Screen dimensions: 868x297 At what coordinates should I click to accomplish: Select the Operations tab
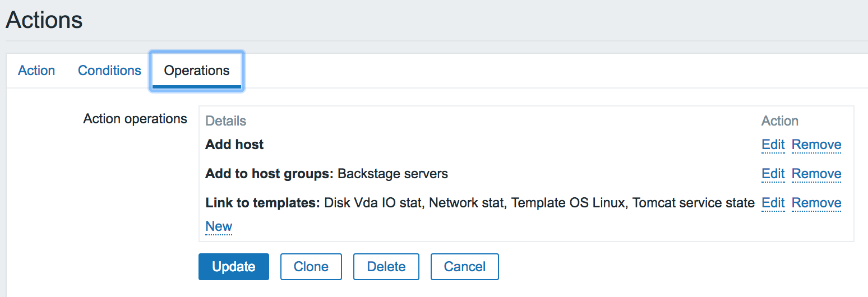pos(197,71)
